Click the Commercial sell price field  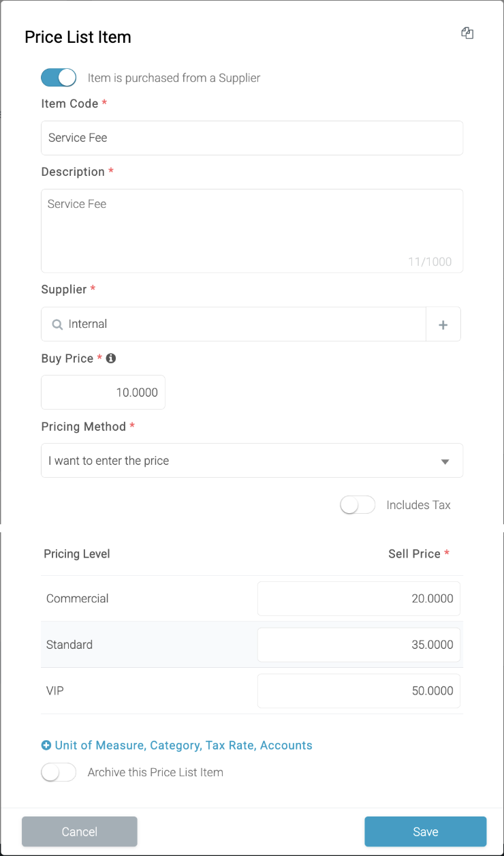pos(359,598)
